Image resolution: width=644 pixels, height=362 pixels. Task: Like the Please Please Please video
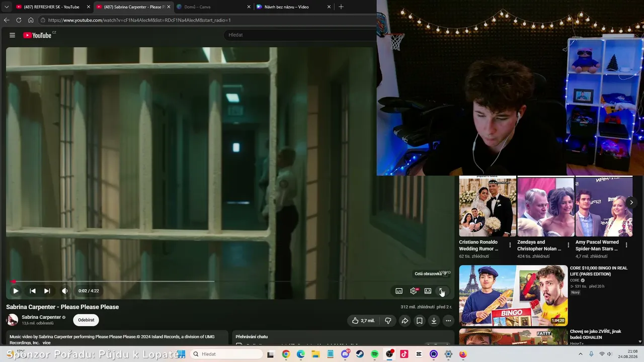pyautogui.click(x=363, y=321)
